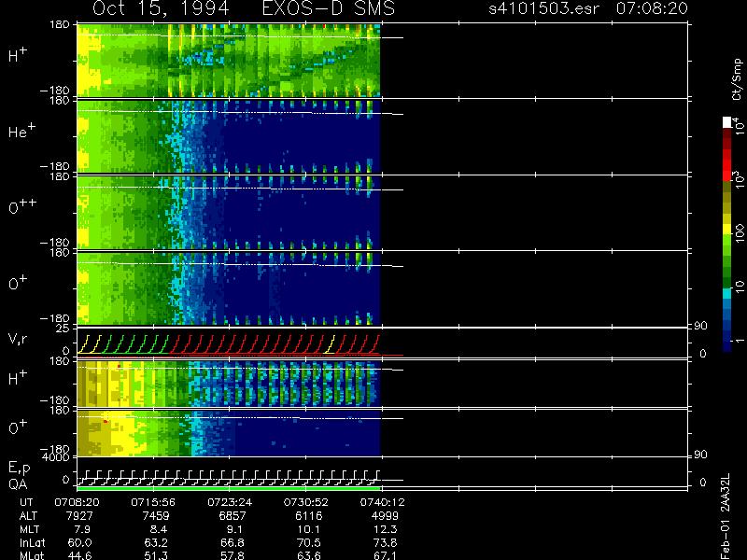Click the "MLat" row label
This screenshot has width=747, height=560.
click(x=32, y=555)
